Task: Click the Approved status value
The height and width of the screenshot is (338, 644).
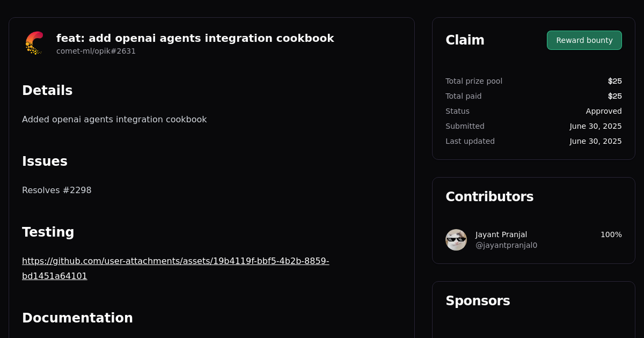Action: [604, 111]
